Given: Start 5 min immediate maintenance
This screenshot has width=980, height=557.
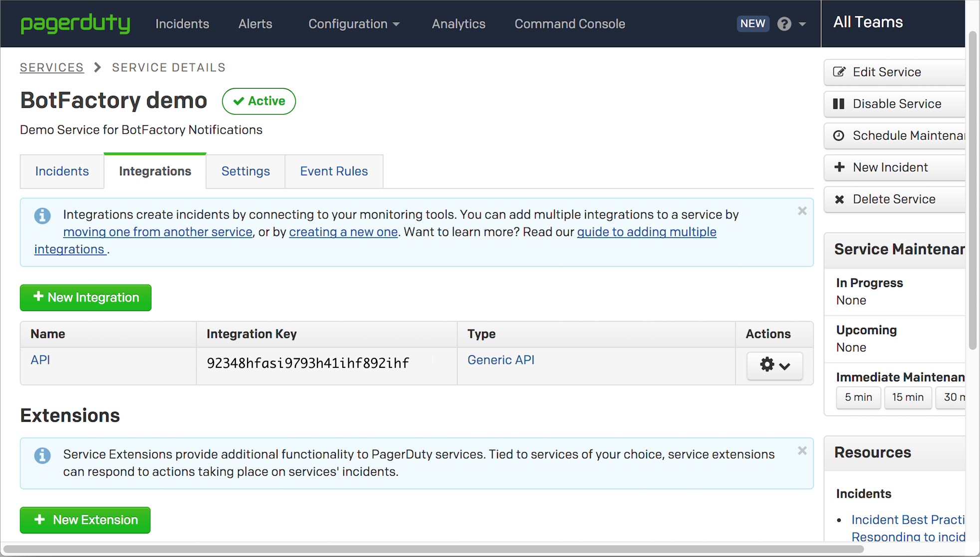Looking at the screenshot, I should coord(858,397).
